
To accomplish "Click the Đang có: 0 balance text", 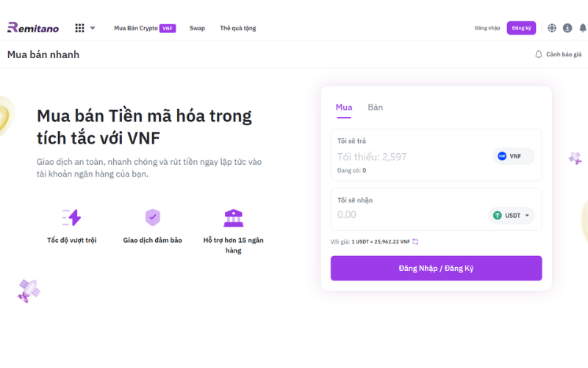I will tap(351, 171).
